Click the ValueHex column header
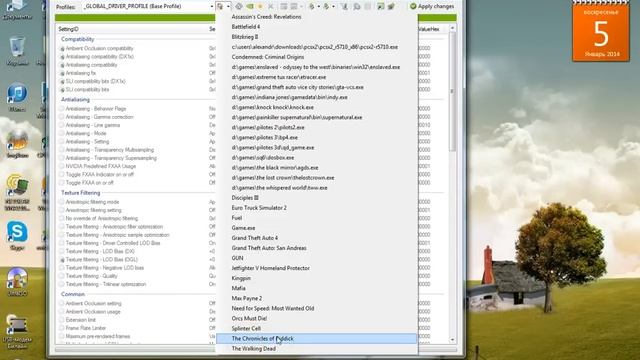This screenshot has height=360, width=640. [x=429, y=29]
